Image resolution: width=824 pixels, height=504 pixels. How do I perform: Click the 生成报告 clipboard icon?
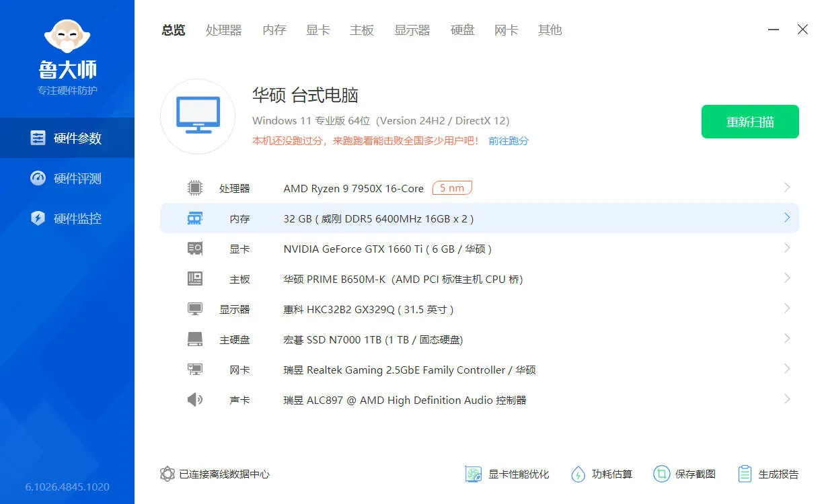click(x=744, y=474)
